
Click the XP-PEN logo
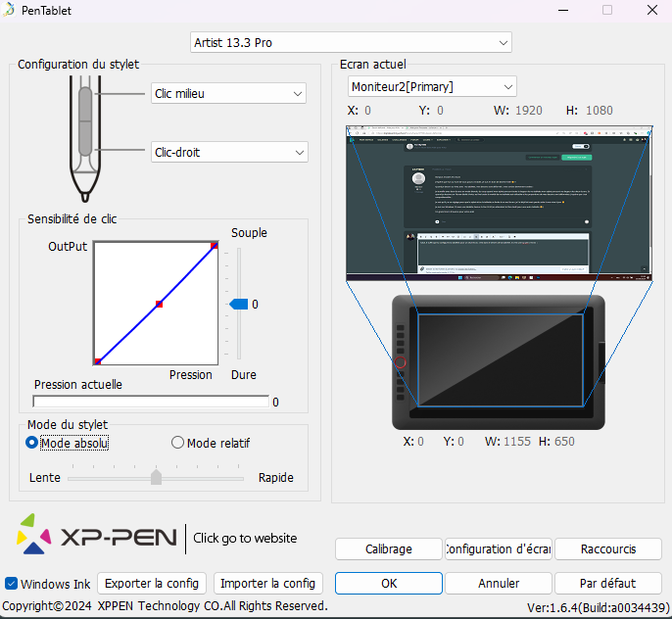[97, 537]
